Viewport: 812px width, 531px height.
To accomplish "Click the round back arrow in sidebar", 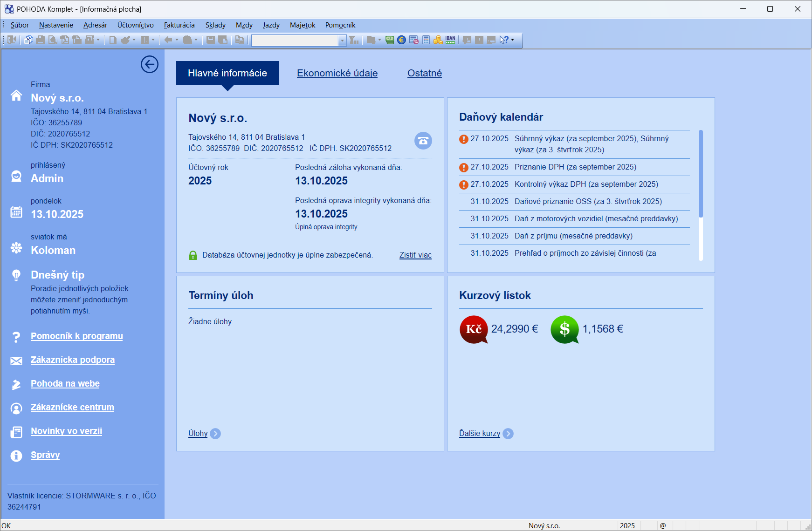I will tap(150, 64).
